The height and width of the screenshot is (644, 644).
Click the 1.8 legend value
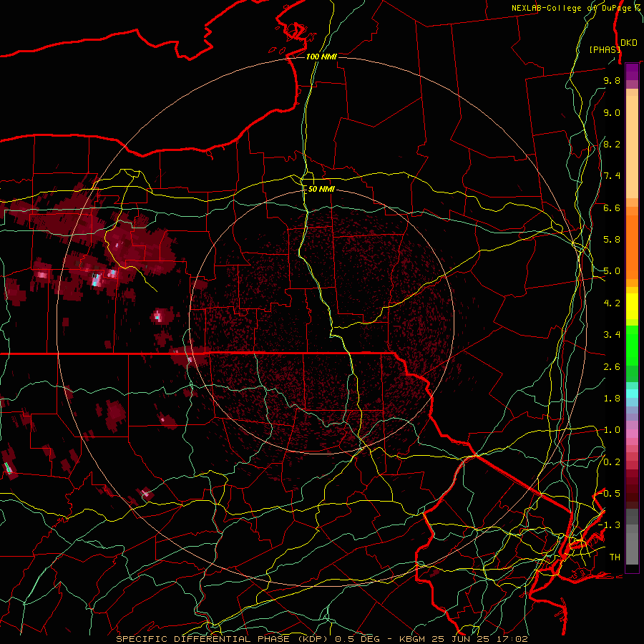[612, 399]
